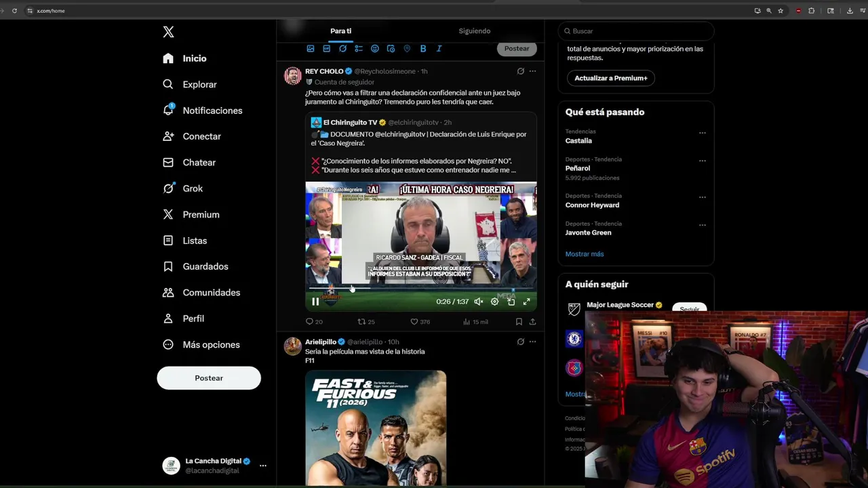The image size is (868, 488).
Task: Click the Premium sidebar item
Action: tap(191, 214)
